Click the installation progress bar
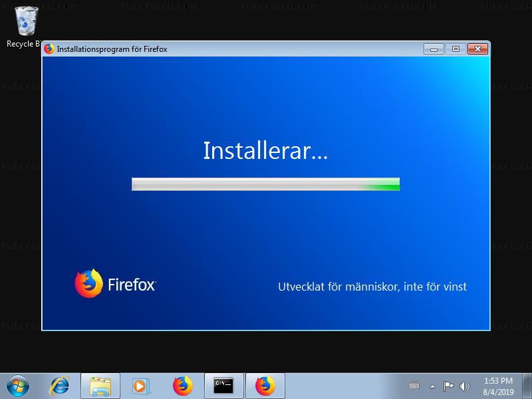Image resolution: width=532 pixels, height=399 pixels. (x=265, y=184)
